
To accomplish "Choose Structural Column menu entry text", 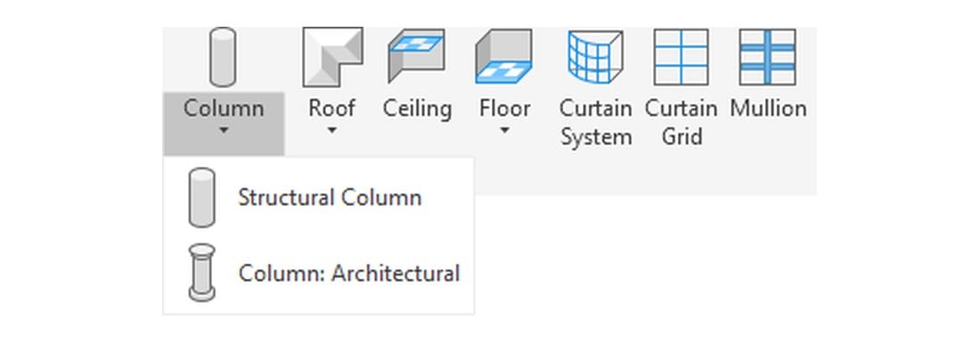I will (x=330, y=198).
